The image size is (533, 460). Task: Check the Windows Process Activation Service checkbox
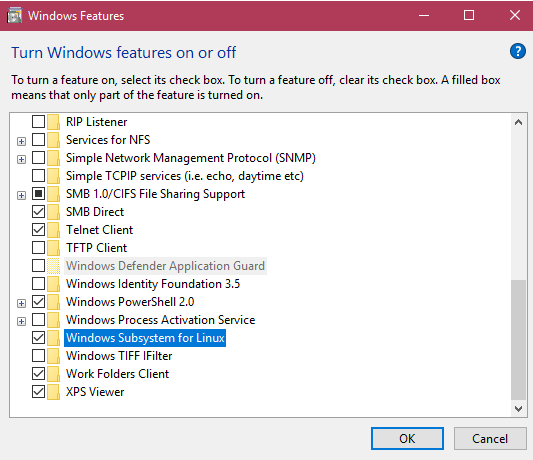pyautogui.click(x=38, y=320)
